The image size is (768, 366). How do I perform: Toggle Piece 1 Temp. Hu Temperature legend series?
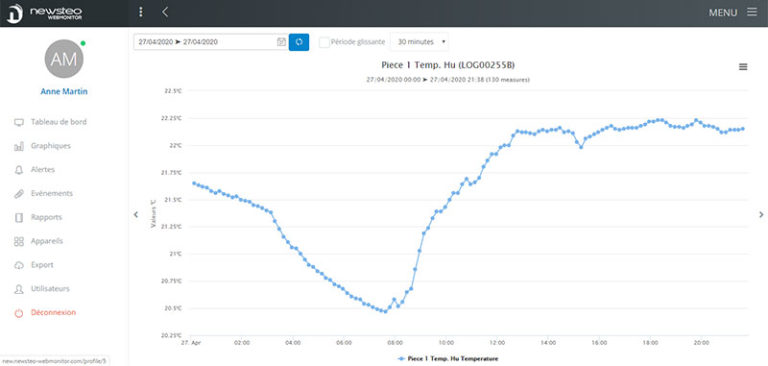[448, 359]
